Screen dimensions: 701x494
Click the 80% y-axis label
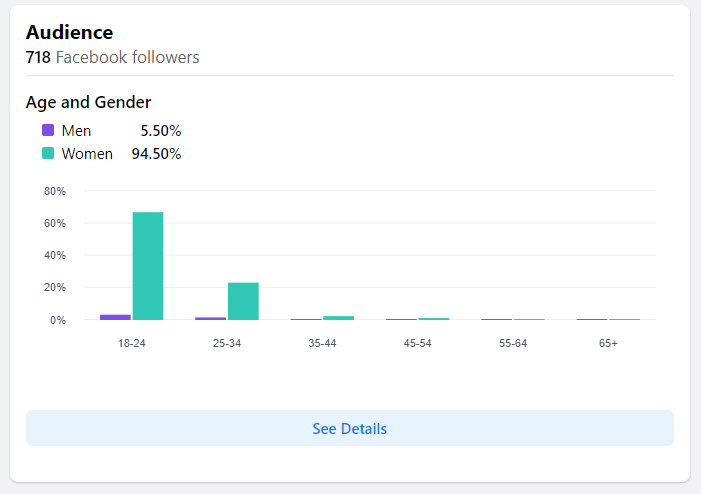coord(55,191)
